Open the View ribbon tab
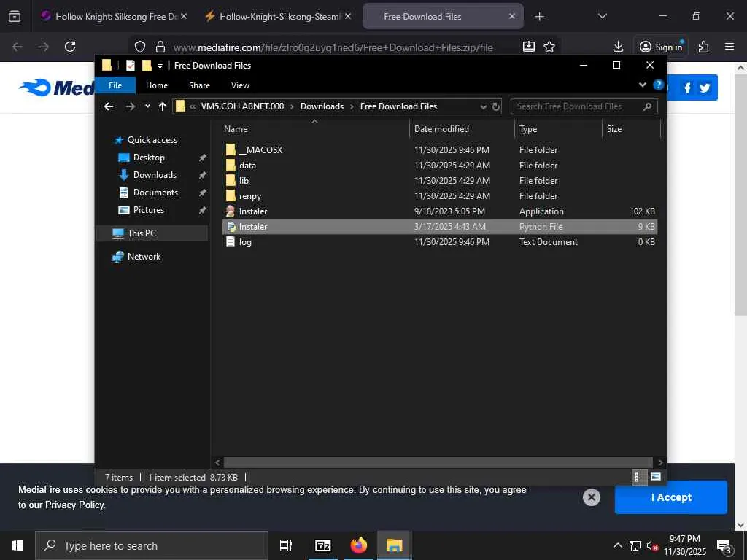747x560 pixels. tap(240, 85)
